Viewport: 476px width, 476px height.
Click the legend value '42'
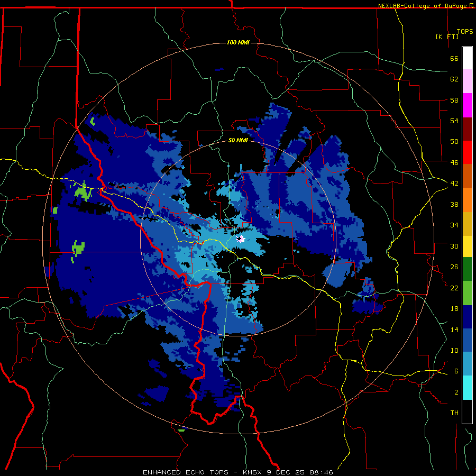[x=454, y=184]
